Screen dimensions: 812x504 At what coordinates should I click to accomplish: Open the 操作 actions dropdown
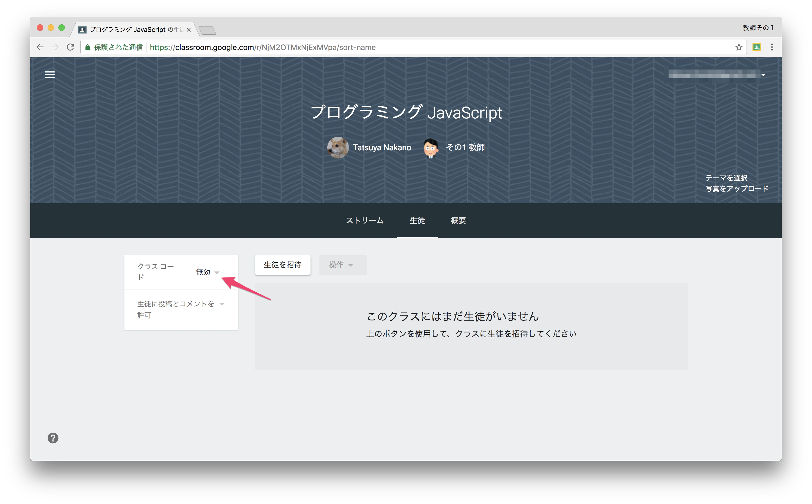pyautogui.click(x=342, y=265)
